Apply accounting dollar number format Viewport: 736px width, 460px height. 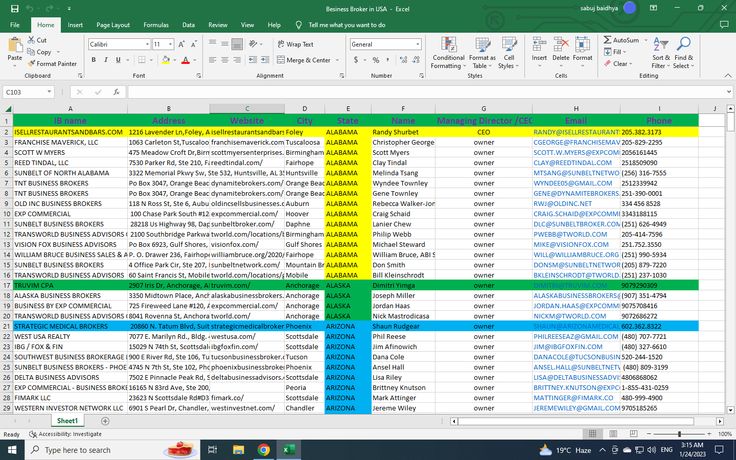click(356, 60)
